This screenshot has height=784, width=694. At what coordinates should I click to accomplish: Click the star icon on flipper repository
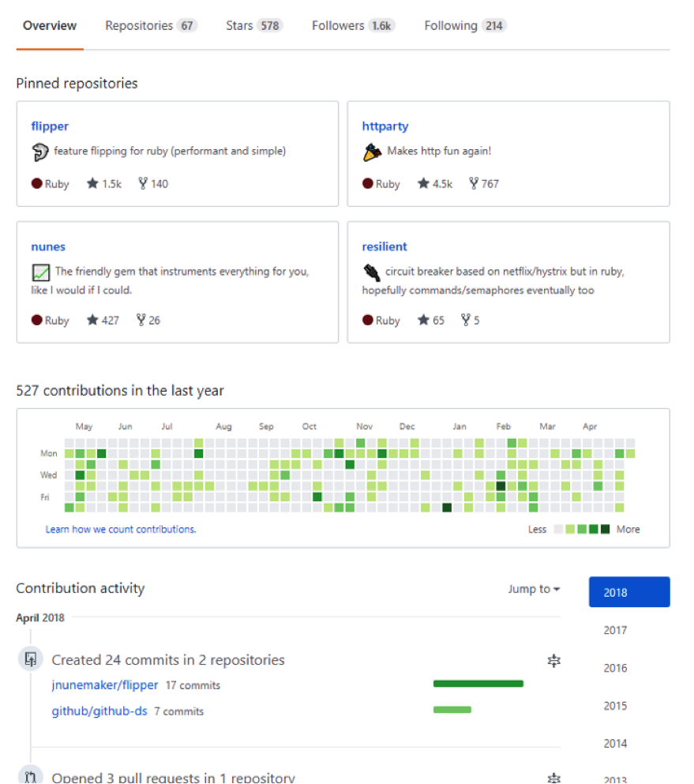point(93,184)
